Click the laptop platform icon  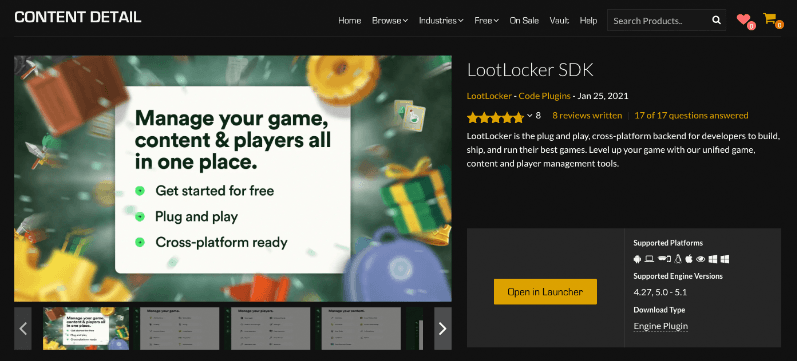(x=649, y=259)
